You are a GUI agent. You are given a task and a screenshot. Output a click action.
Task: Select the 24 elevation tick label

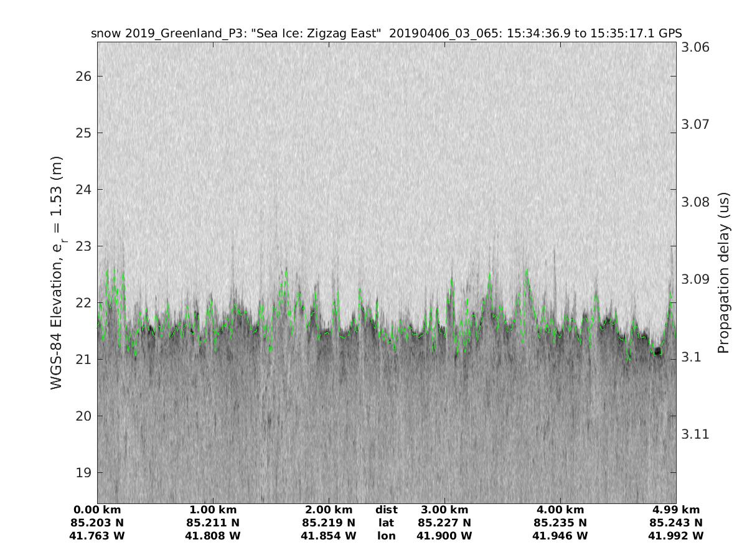pos(83,190)
